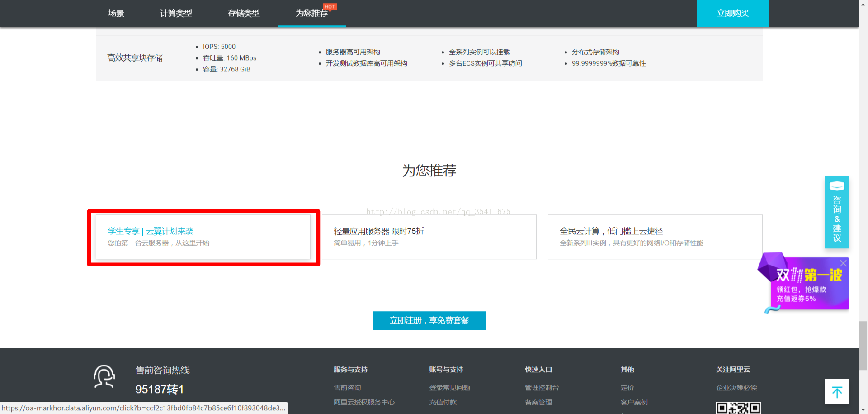
Task: Click the 开发测试数据库高可用架构 bullet text
Action: 366,63
